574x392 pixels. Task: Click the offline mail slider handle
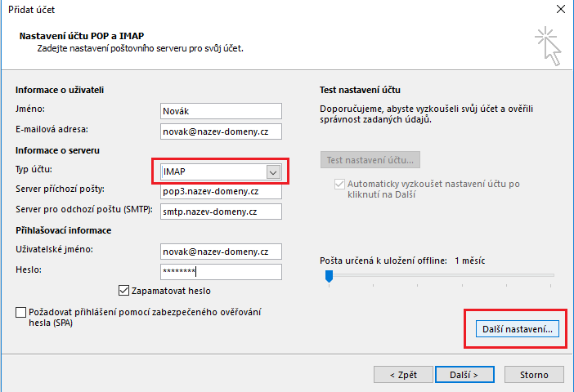pos(329,276)
